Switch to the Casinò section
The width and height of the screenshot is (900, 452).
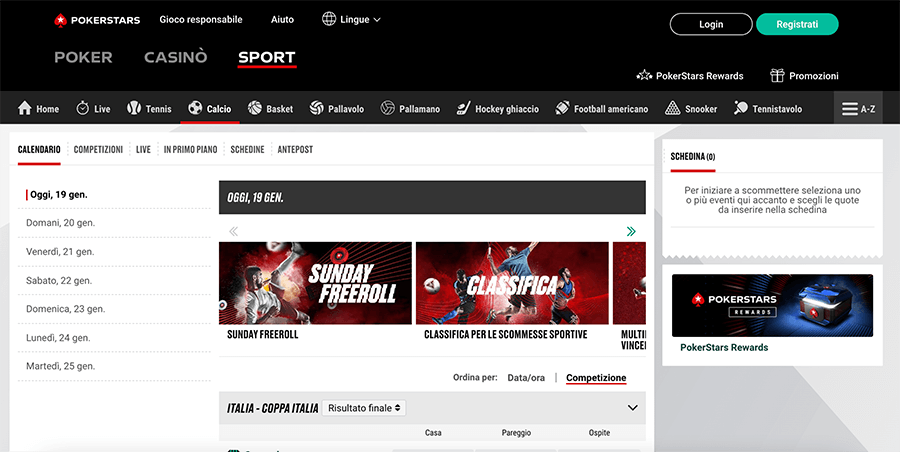click(x=176, y=57)
